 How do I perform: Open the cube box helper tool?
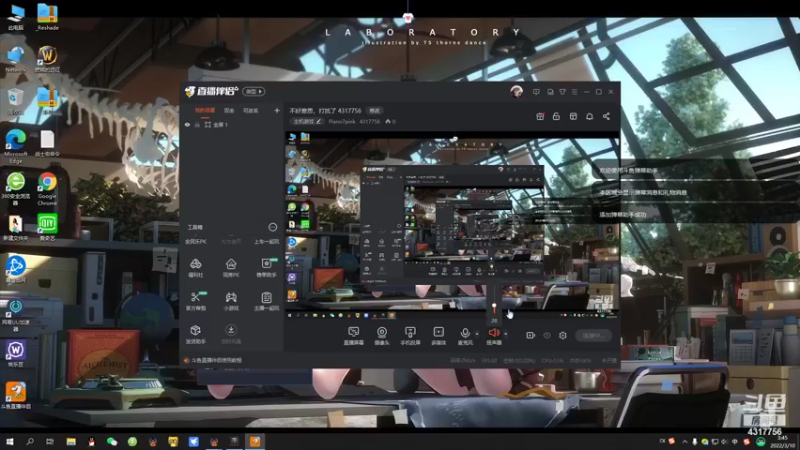(196, 334)
